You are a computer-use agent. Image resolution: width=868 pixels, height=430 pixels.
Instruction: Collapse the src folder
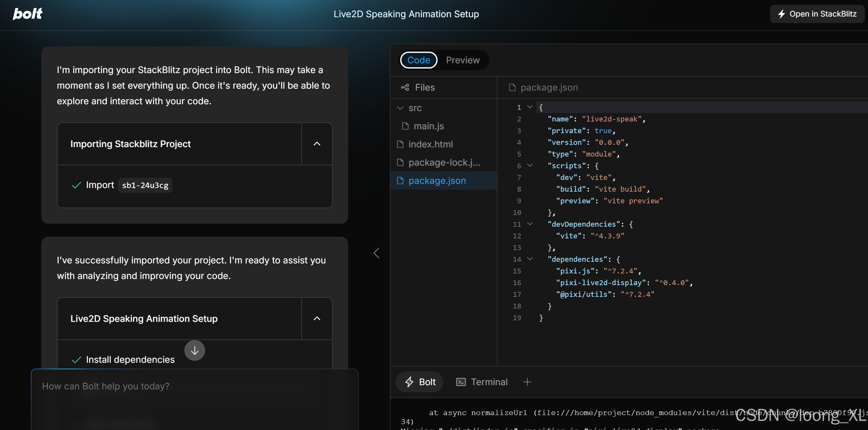pyautogui.click(x=400, y=108)
